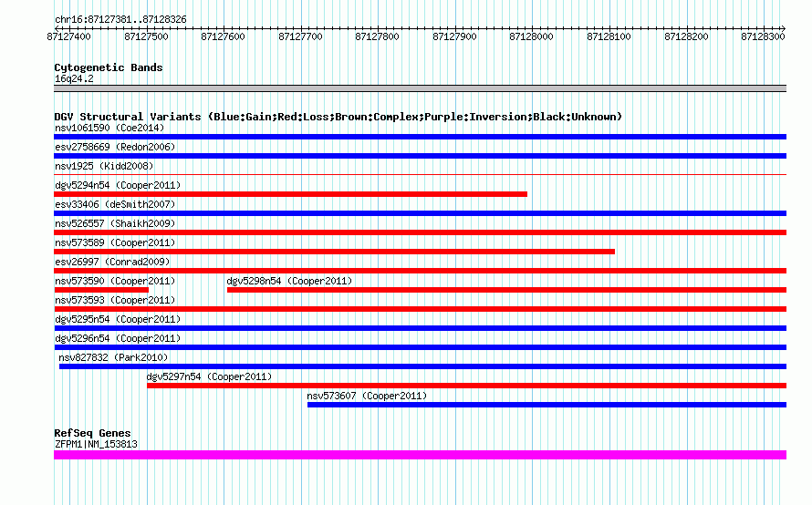Click the gray 16q24.2 cytogenetic band bar
Viewport: 812px width, 505px height.
(420, 88)
